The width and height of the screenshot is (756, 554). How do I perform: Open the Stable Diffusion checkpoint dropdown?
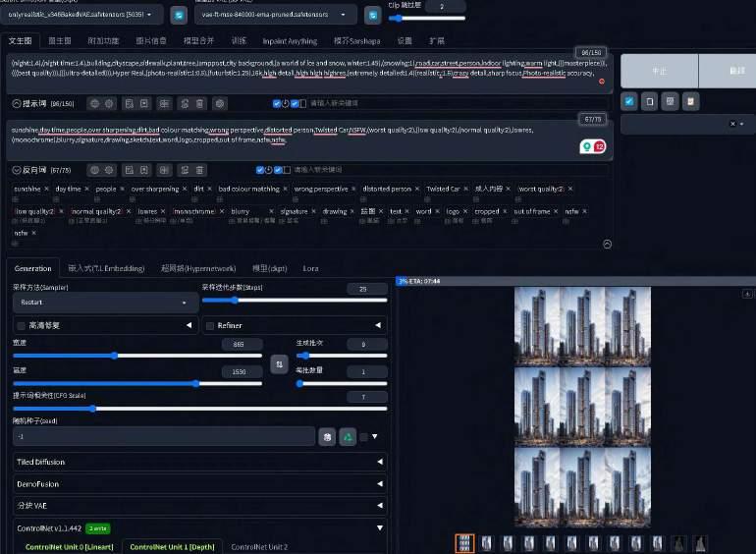pyautogui.click(x=81, y=15)
